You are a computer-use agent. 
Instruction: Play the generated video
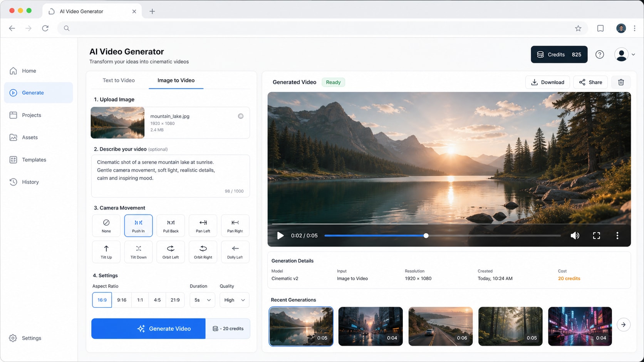280,235
